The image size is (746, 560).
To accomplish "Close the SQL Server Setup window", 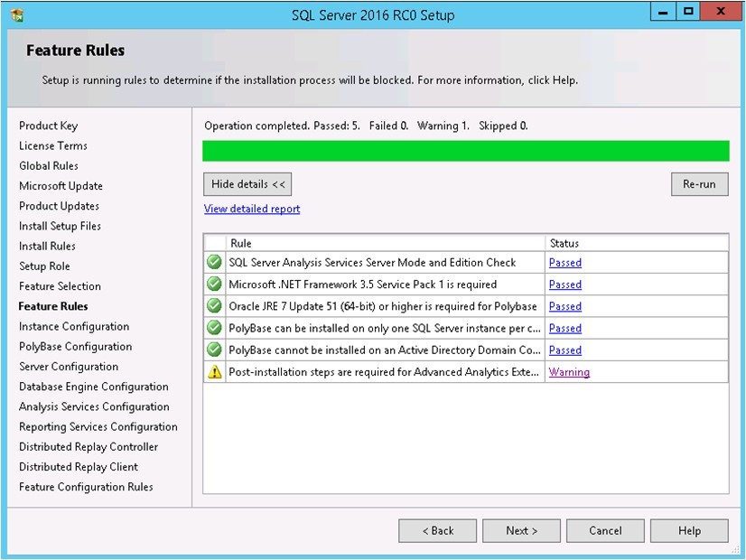I will coord(721,12).
